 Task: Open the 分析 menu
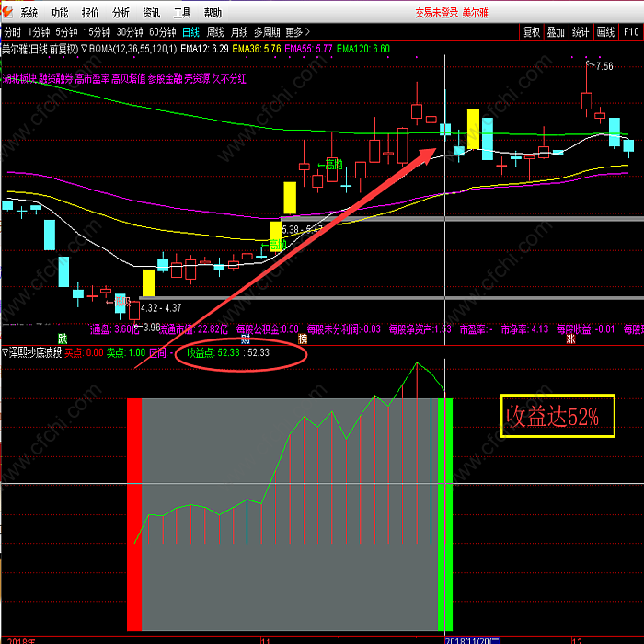tap(121, 13)
